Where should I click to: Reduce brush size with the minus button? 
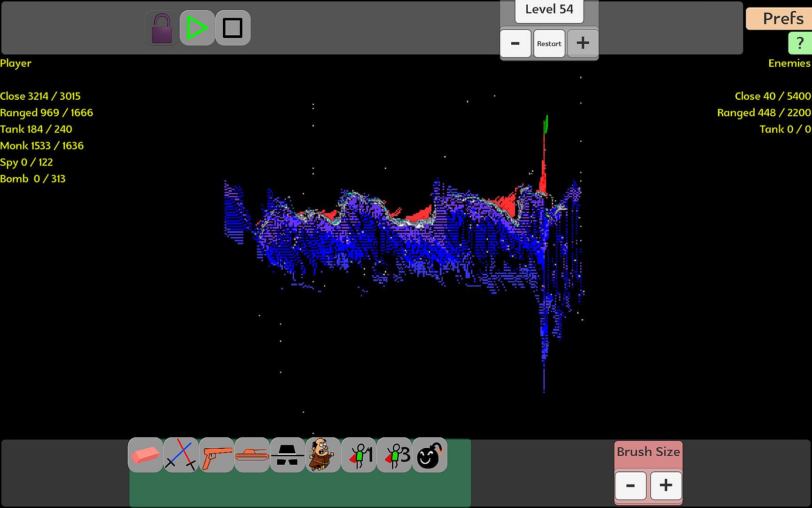coord(631,485)
